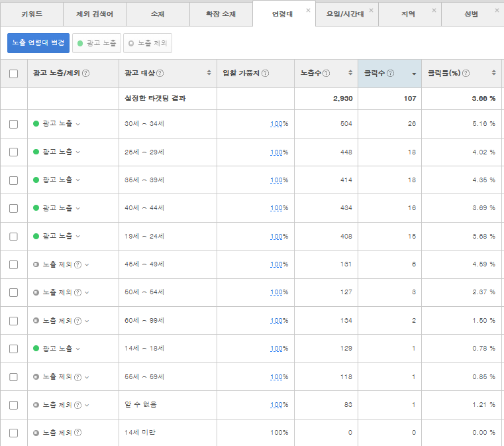Click 노출 제외 help icon in 45세~49세 row
The image size is (504, 446).
click(x=77, y=264)
